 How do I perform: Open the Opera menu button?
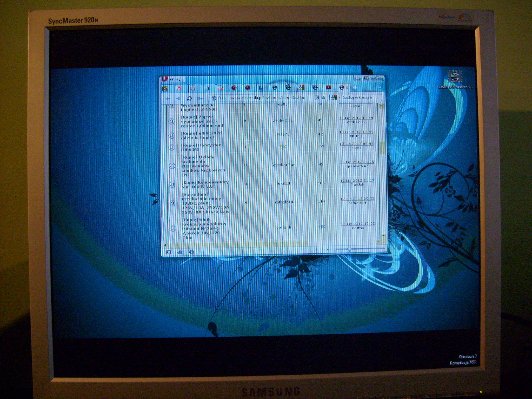171,79
